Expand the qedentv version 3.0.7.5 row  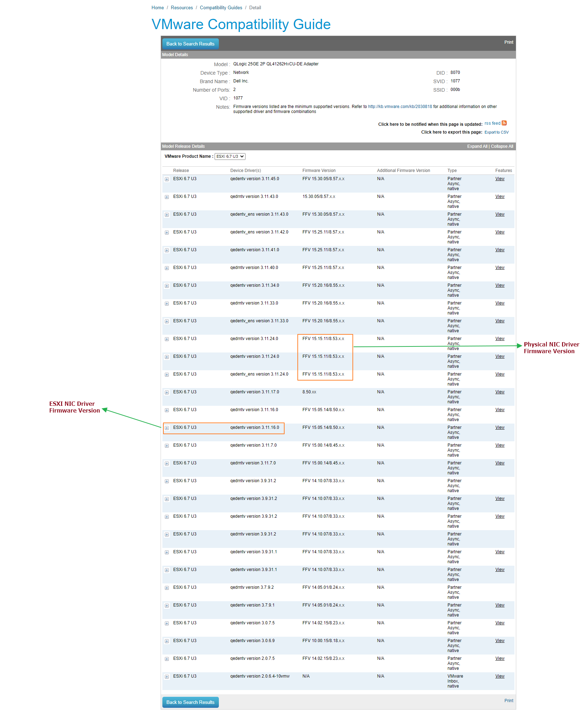[167, 623]
